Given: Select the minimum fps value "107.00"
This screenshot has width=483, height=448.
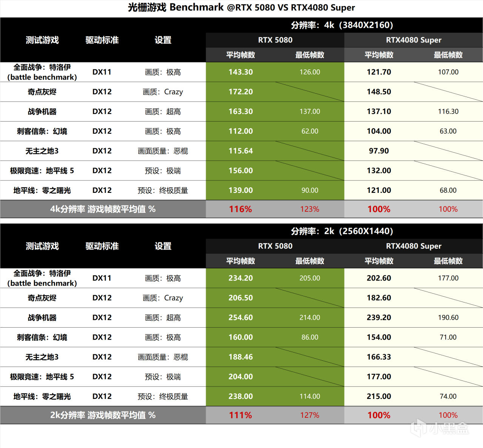Looking at the screenshot, I should tap(448, 72).
